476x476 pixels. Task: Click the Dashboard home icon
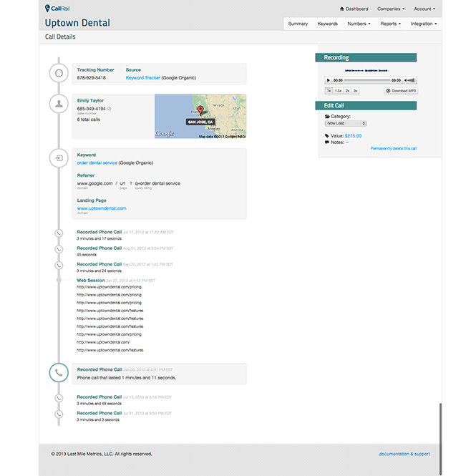(x=341, y=9)
